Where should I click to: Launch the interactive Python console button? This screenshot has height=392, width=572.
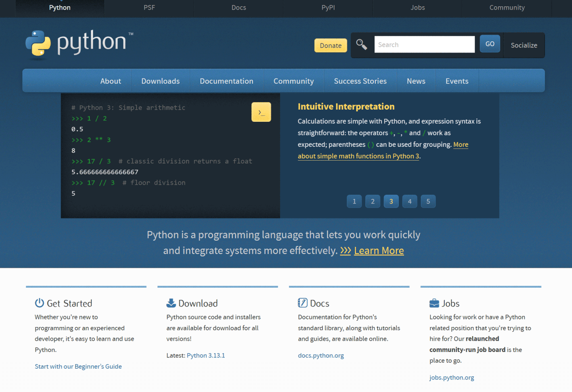pos(261,112)
